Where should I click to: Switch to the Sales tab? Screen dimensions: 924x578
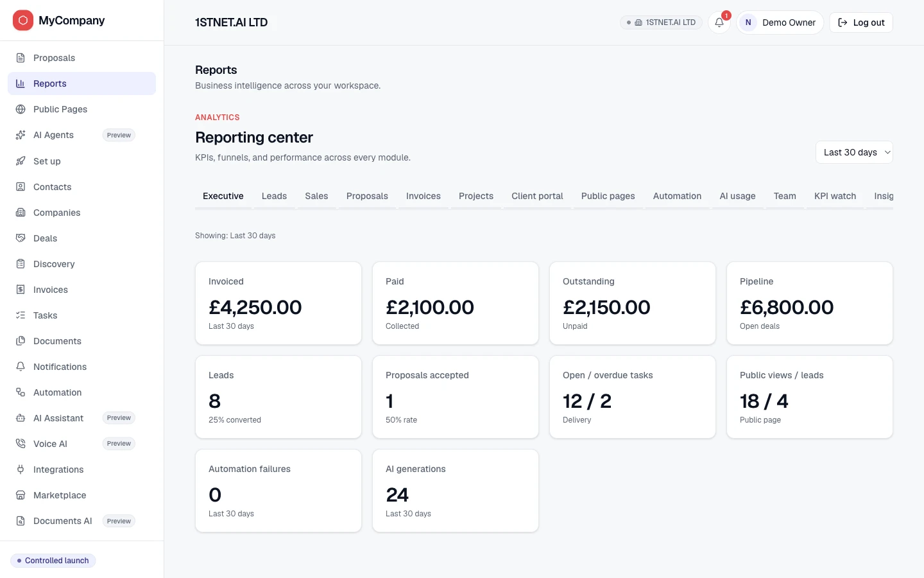click(316, 196)
